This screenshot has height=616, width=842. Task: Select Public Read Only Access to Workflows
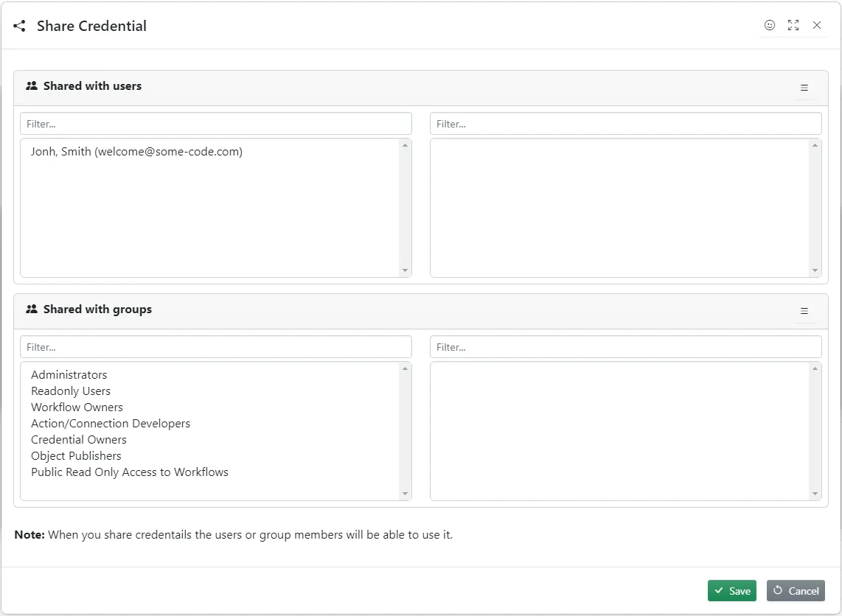pyautogui.click(x=130, y=472)
